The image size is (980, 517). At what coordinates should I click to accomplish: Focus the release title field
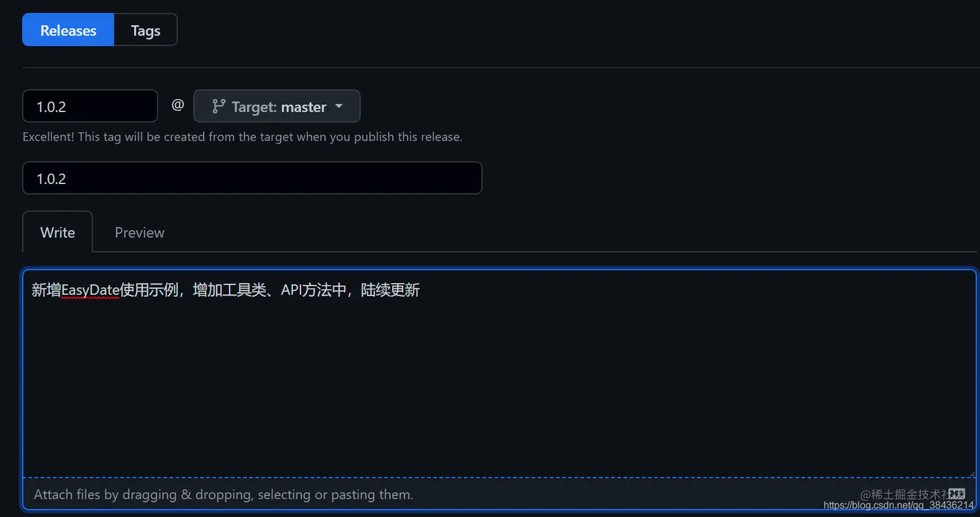252,178
